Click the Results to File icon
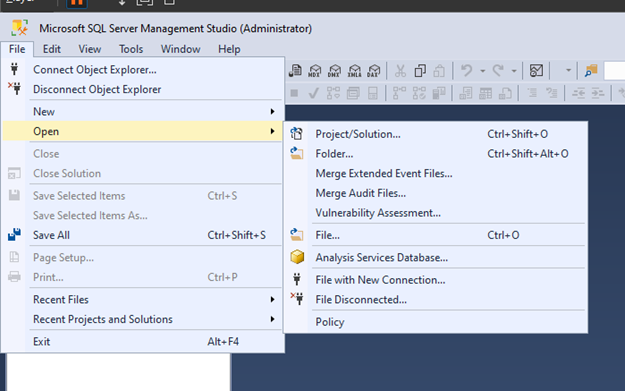Viewport: 625px width, 391px height. pyautogui.click(x=505, y=93)
